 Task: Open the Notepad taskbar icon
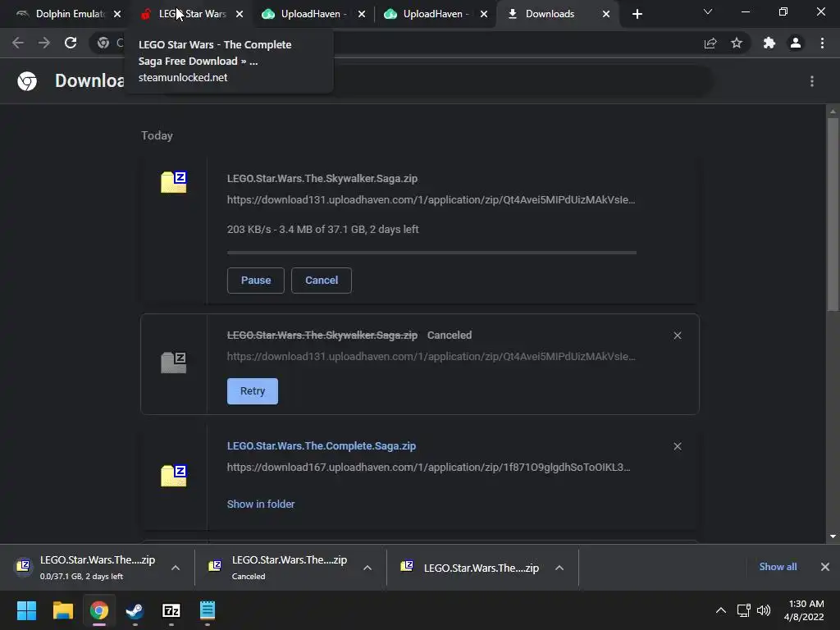[208, 610]
